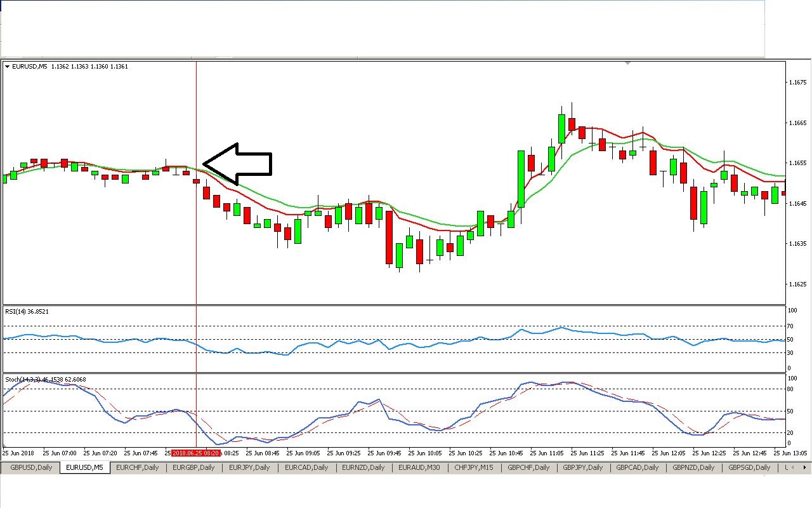Switch to the EURGBP,Daily tab
812x508 pixels.
[x=194, y=467]
